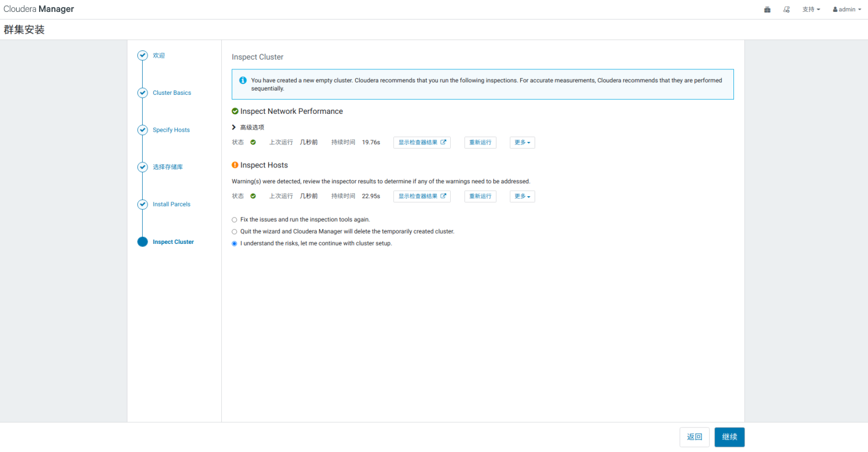
Task: Select 'Quit the wizard' radio option
Action: [234, 232]
